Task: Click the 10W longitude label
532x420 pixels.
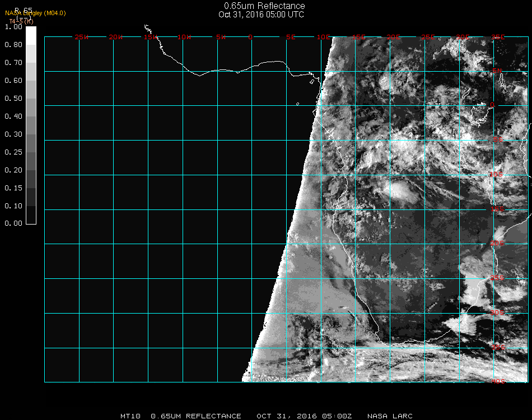Action: [x=184, y=37]
